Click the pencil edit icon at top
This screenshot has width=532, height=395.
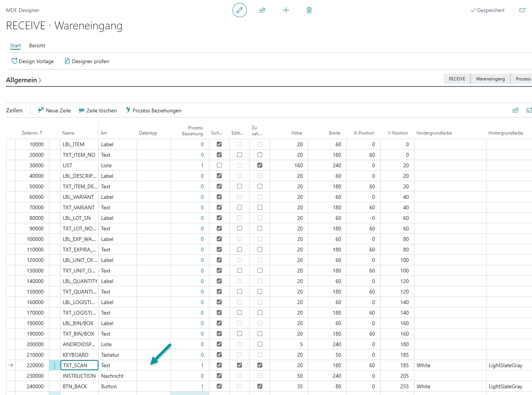(x=240, y=10)
